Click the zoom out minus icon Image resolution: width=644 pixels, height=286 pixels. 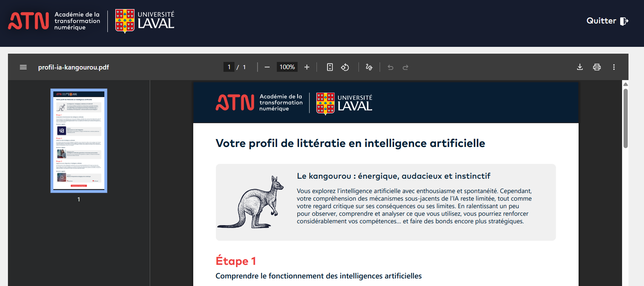pos(267,67)
